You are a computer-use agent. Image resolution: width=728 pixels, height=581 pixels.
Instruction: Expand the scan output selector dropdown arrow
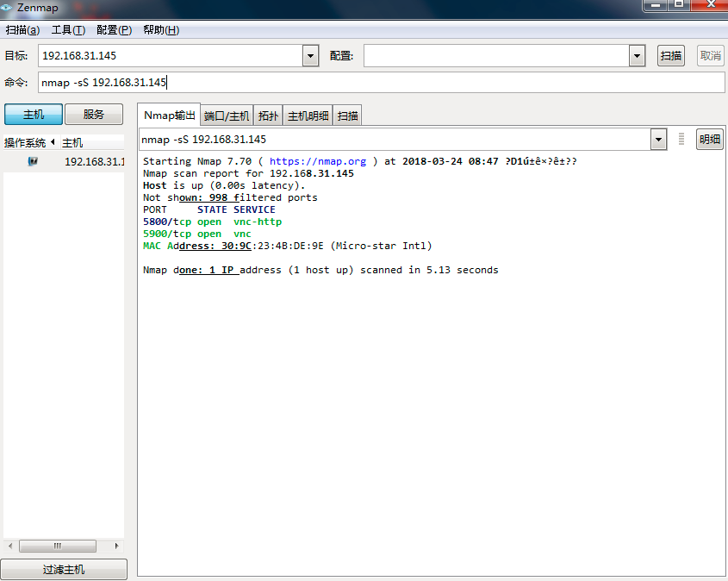658,140
